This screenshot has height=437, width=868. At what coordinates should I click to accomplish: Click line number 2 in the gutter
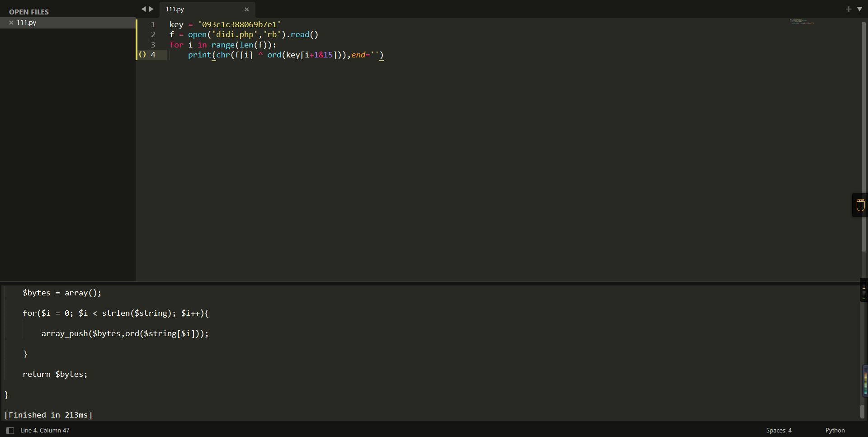click(x=153, y=34)
